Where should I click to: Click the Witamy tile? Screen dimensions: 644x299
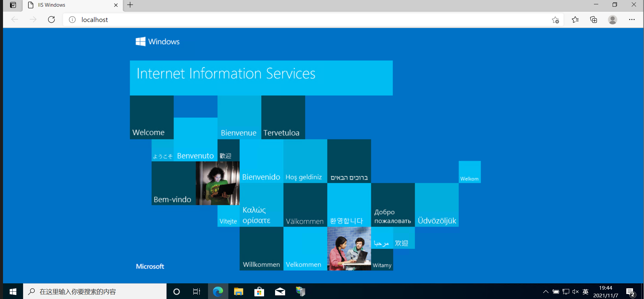pos(382,260)
